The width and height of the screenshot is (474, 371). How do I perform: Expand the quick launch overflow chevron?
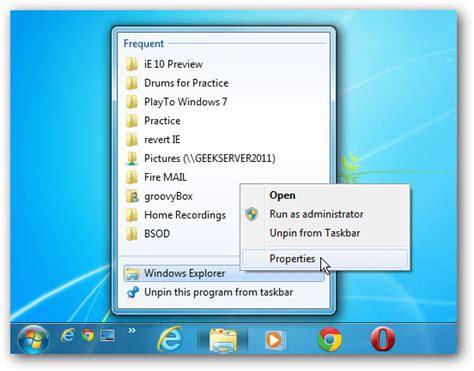[132, 330]
